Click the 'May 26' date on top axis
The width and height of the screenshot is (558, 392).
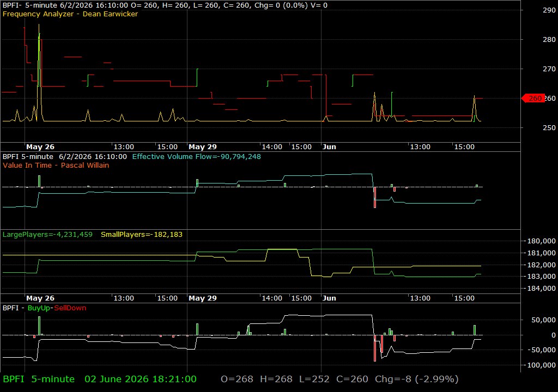[40, 146]
